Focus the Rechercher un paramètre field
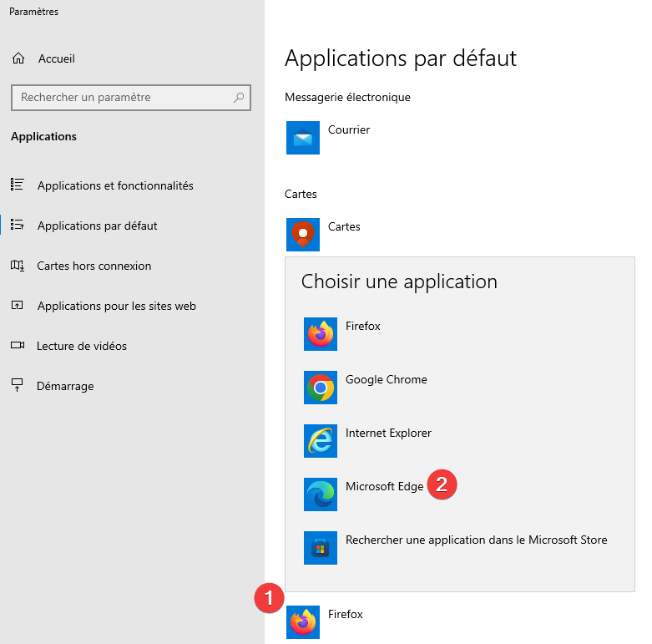This screenshot has height=644, width=652. click(131, 98)
